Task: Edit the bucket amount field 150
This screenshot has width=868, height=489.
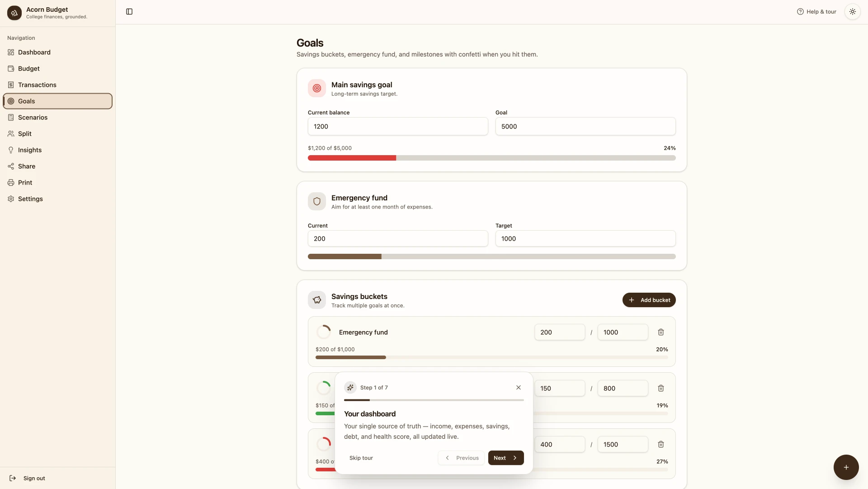Action: click(x=560, y=388)
